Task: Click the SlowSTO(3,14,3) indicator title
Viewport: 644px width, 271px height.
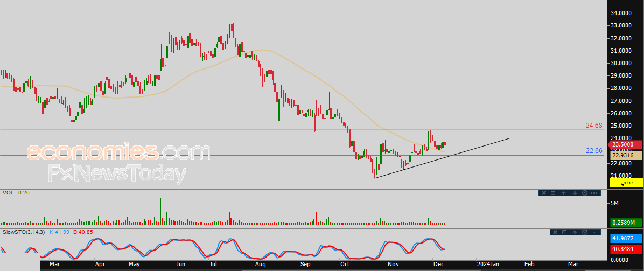Action: coord(25,232)
